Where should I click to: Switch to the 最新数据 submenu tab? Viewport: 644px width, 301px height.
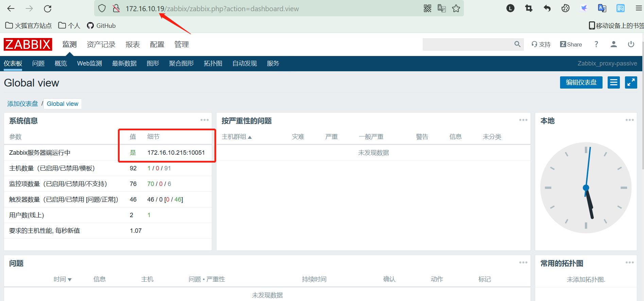click(124, 63)
